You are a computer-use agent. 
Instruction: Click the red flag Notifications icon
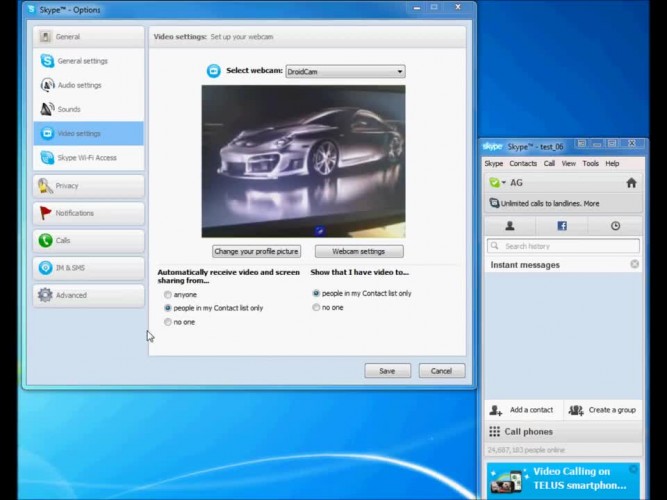[x=45, y=213]
